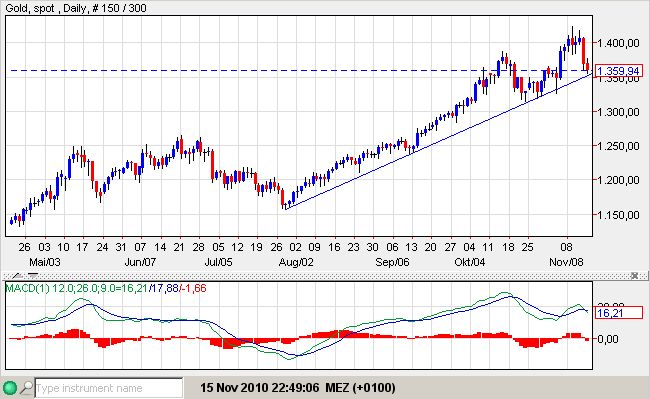Click the 1.150,00 price axis label
650x399 pixels.
click(618, 215)
